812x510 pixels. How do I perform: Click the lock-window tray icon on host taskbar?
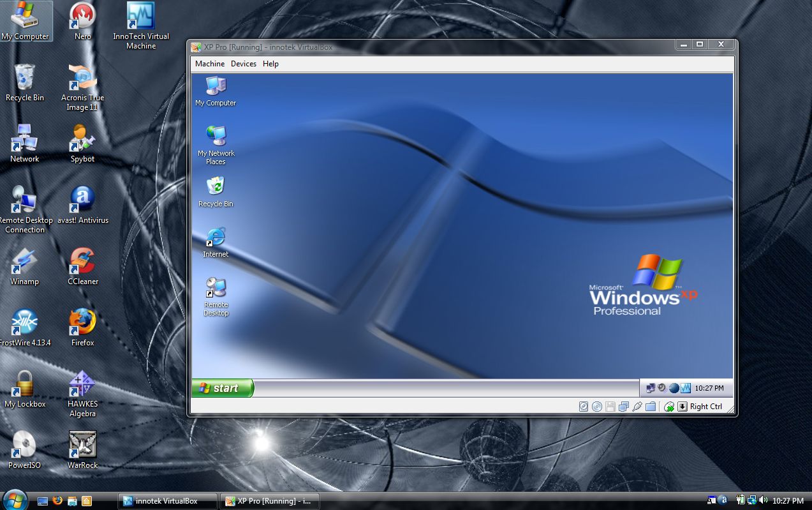(x=712, y=500)
